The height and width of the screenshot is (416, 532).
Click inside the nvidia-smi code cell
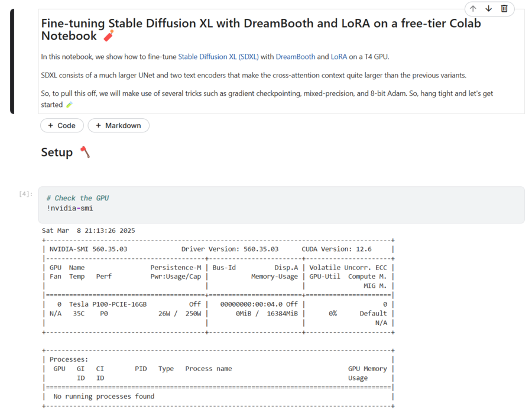[281, 205]
